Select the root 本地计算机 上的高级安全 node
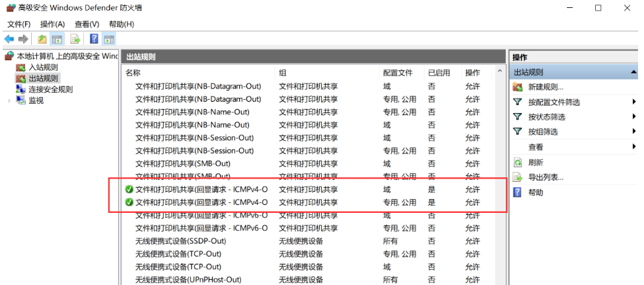This screenshot has height=285, width=644. [x=67, y=56]
